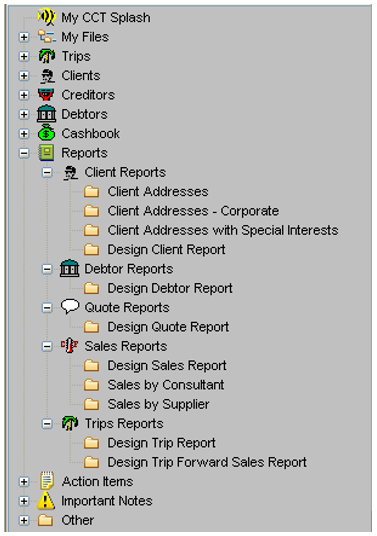Viewport: 377px width, 536px height.
Task: Expand the Trips node
Action: click(24, 56)
